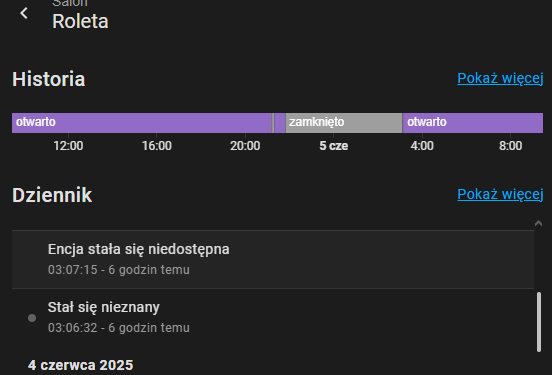
Task: Click the short purple segment before zamknięto
Action: [280, 123]
